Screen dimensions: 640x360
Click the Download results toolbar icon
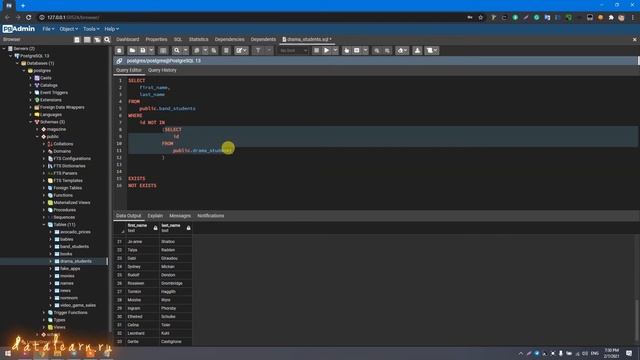417,51
